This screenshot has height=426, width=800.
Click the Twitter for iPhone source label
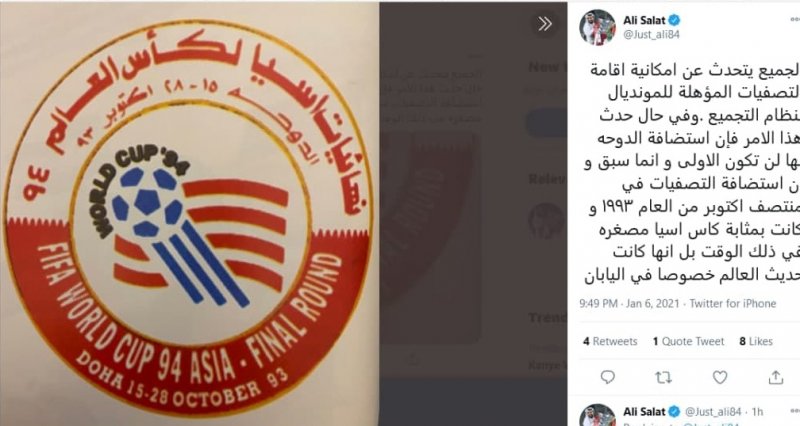pyautogui.click(x=733, y=304)
